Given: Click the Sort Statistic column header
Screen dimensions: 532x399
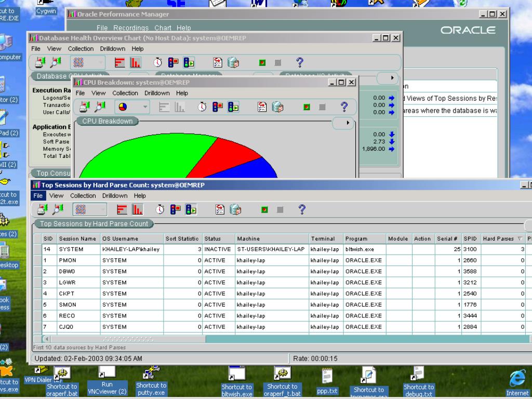Looking at the screenshot, I should pos(183,238).
